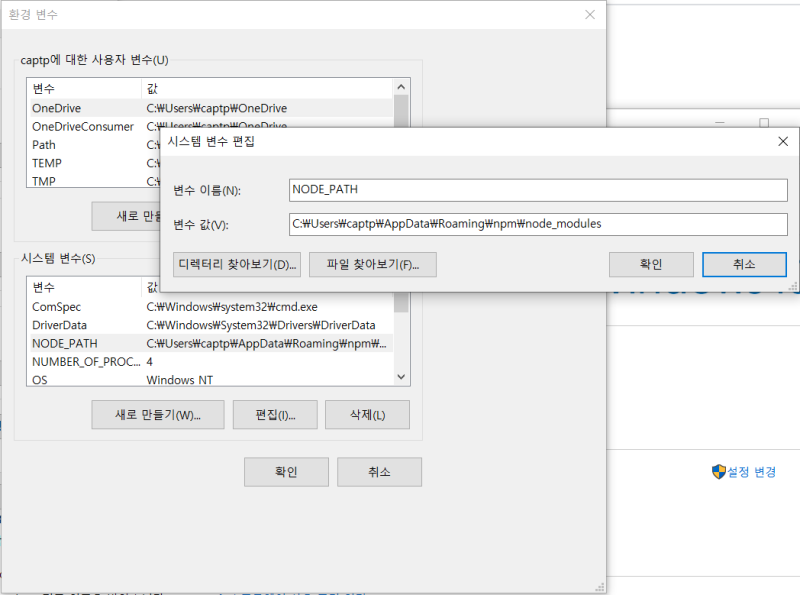Select TMP row in user variables

pyautogui.click(x=95, y=181)
